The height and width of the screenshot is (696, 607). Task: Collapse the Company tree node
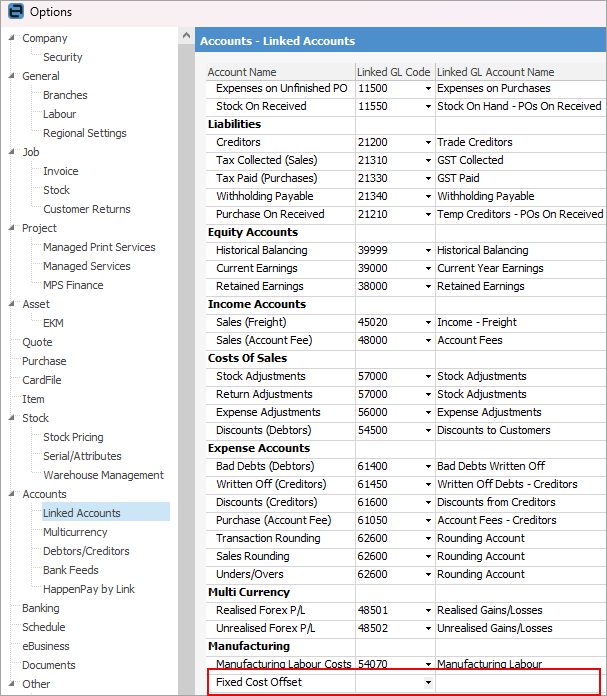[12, 38]
